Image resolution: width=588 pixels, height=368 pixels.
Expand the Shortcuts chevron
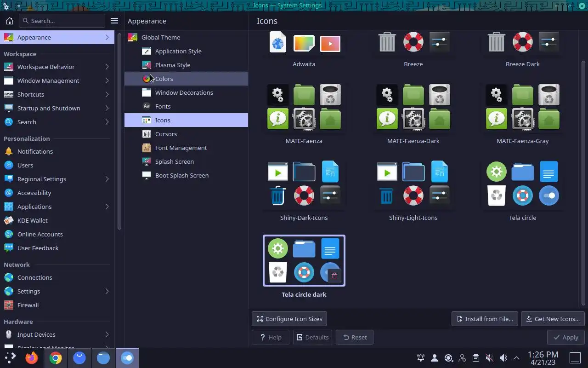(107, 94)
